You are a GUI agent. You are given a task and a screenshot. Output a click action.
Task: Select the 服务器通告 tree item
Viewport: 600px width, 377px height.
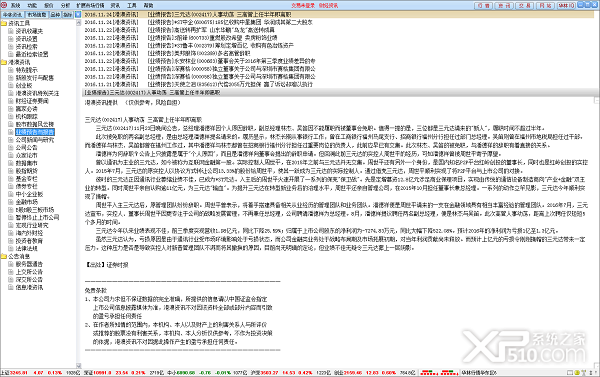point(29,264)
